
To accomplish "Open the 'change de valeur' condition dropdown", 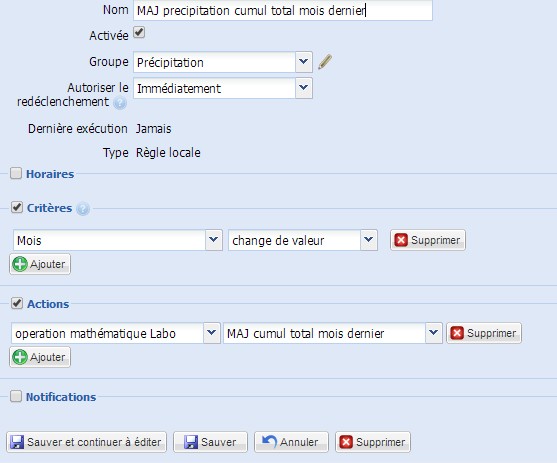I will (x=303, y=240).
